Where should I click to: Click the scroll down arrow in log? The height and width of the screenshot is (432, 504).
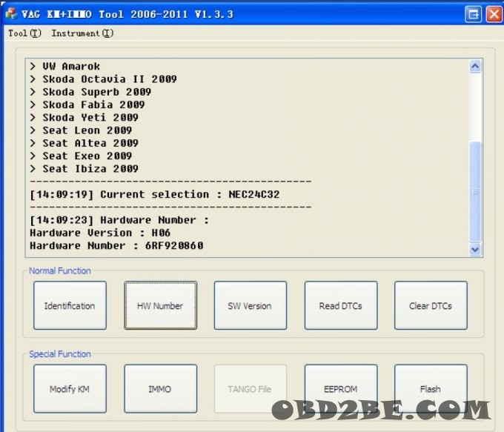pos(475,249)
